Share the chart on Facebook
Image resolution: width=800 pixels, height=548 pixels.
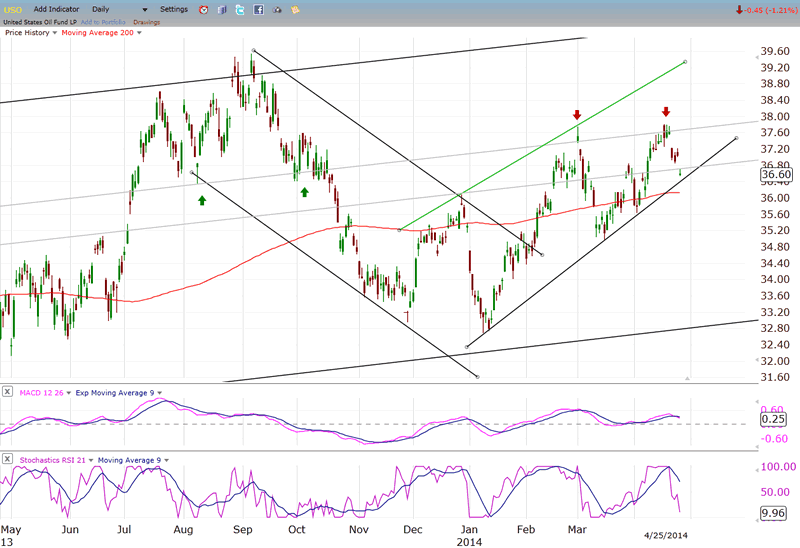click(x=258, y=9)
